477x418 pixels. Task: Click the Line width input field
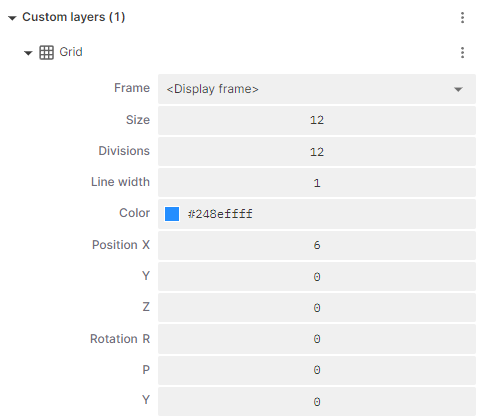[x=317, y=183]
